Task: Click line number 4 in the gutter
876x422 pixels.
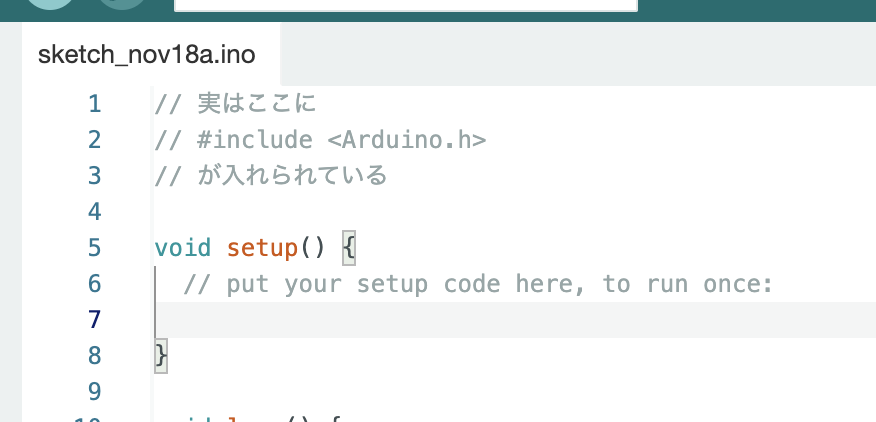Action: point(94,212)
